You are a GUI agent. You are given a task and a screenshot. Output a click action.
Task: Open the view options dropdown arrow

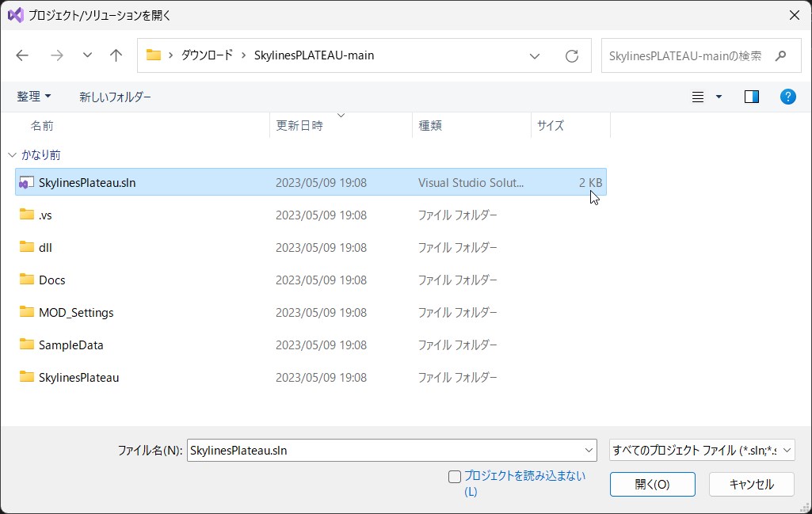[x=719, y=97]
